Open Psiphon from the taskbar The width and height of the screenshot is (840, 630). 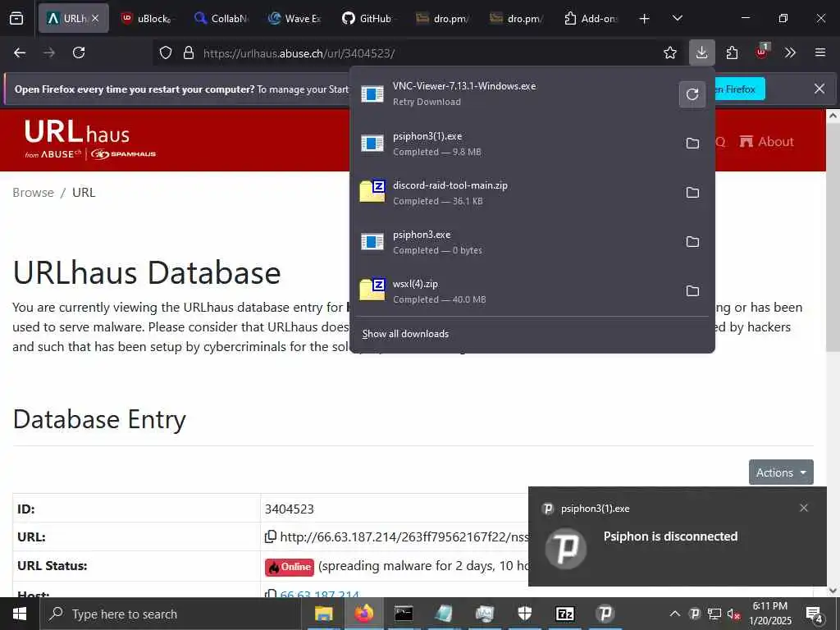[x=605, y=614]
